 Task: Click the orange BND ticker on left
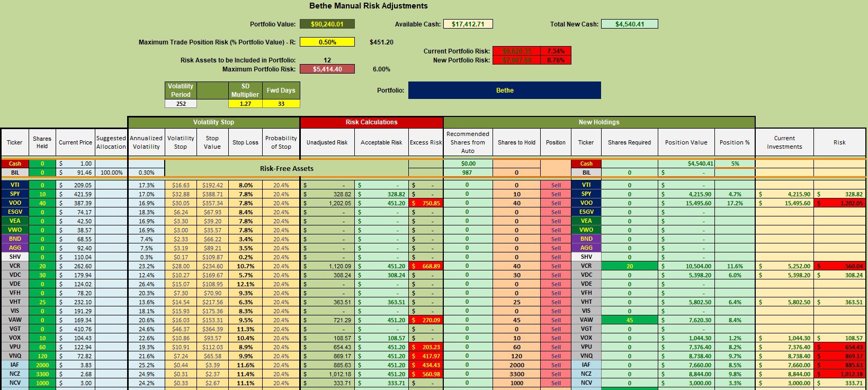(x=15, y=239)
